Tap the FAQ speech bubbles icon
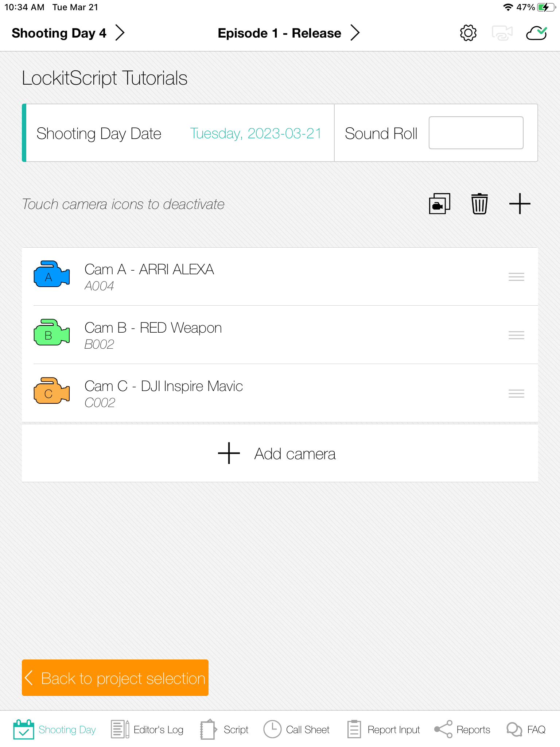This screenshot has width=560, height=747. pos(514,730)
